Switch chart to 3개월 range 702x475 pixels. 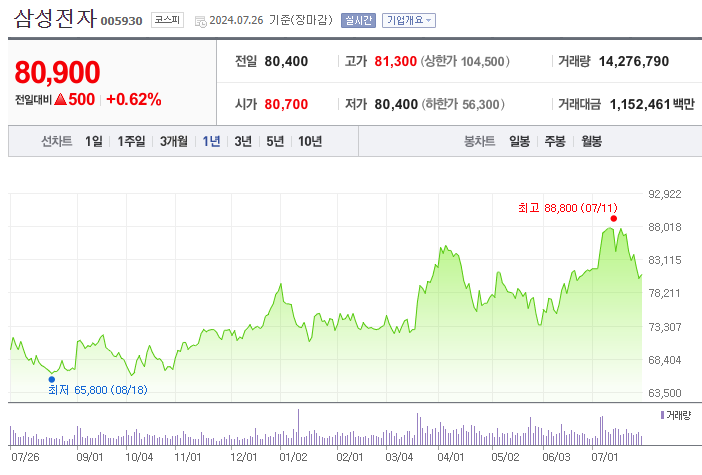(174, 141)
